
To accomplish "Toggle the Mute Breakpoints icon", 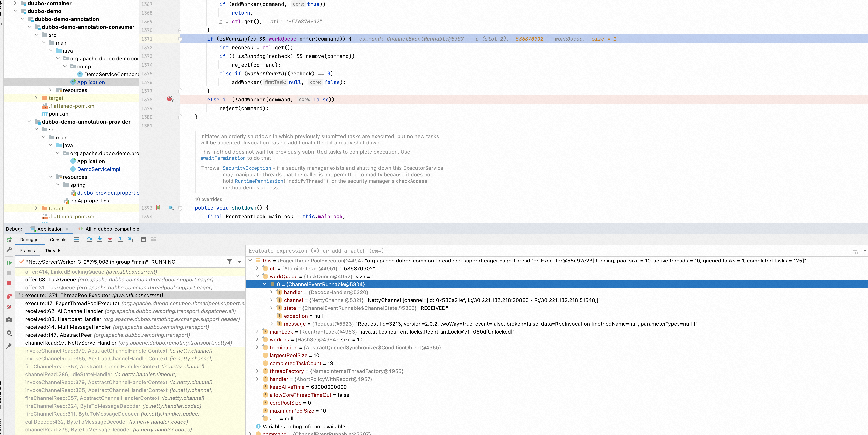I will click(x=9, y=307).
